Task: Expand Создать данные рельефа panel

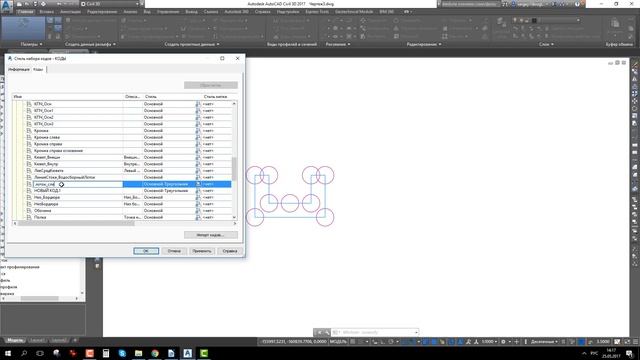Action: [90, 44]
